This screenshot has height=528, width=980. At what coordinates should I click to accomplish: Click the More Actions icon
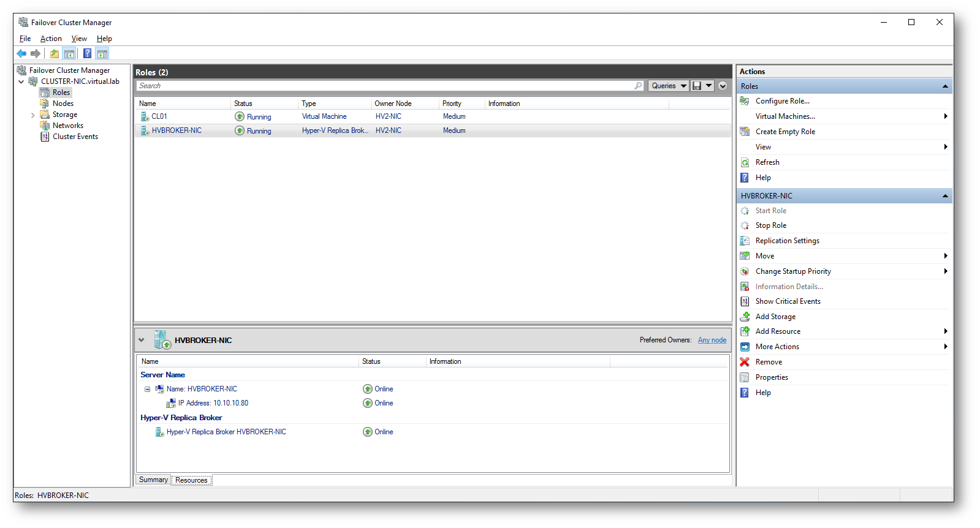pyautogui.click(x=745, y=347)
